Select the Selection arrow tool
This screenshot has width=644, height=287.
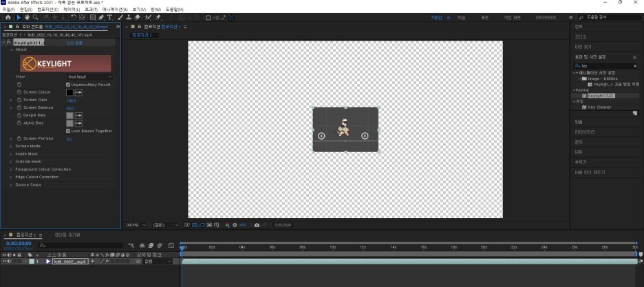[x=19, y=18]
